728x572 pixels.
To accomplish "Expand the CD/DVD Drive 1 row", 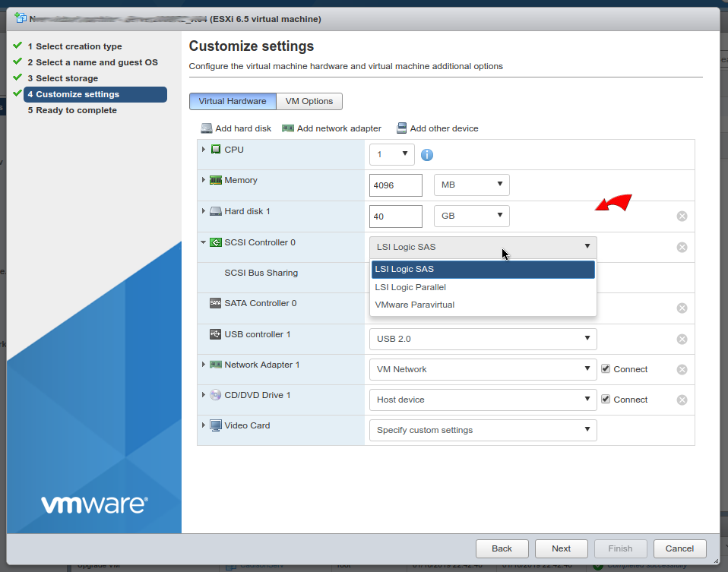I will point(204,395).
